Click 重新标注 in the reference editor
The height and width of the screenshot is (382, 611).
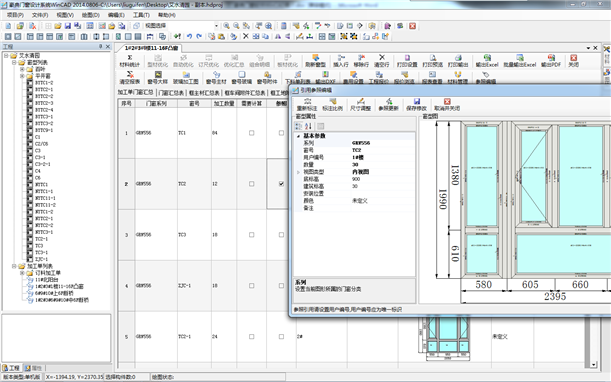point(307,104)
